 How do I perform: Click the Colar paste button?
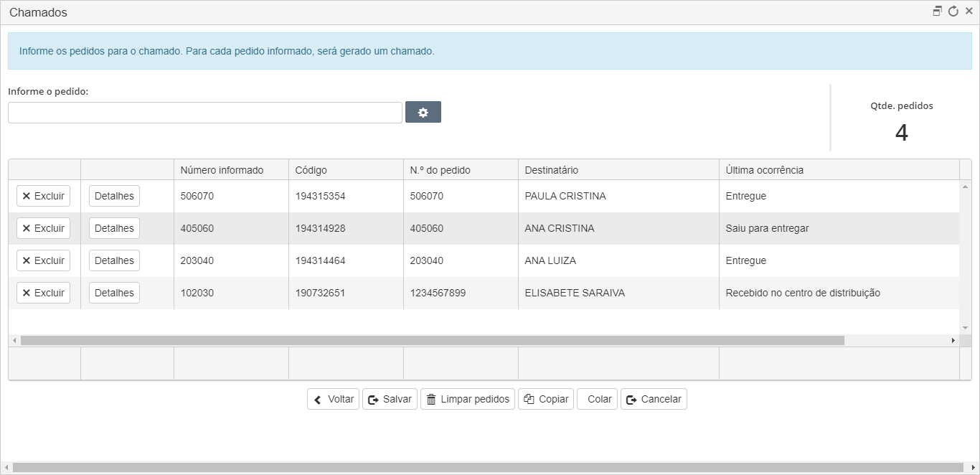597,399
